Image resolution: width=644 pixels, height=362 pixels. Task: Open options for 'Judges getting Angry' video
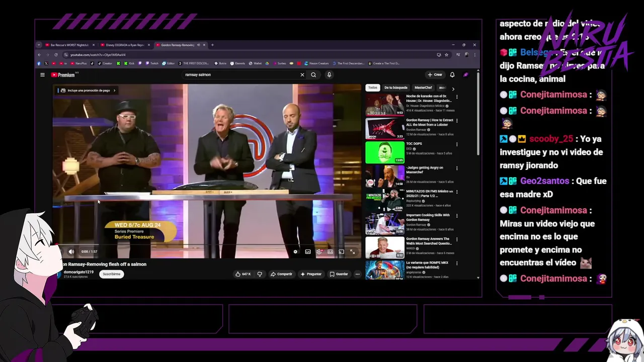pyautogui.click(x=457, y=168)
